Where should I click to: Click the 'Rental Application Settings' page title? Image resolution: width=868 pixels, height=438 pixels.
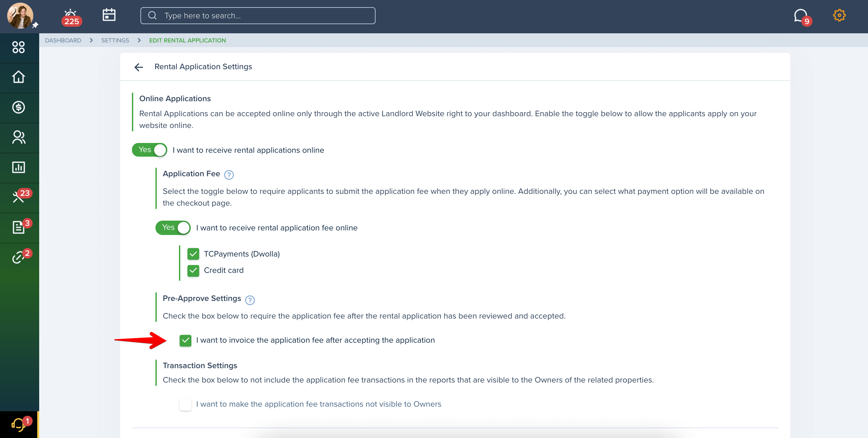coord(203,67)
